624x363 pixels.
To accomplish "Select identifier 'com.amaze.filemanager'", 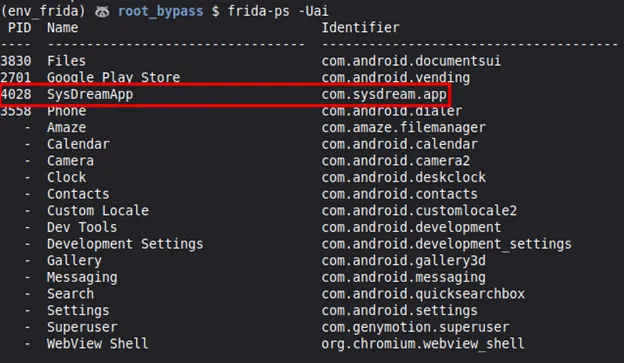I will 404,127.
